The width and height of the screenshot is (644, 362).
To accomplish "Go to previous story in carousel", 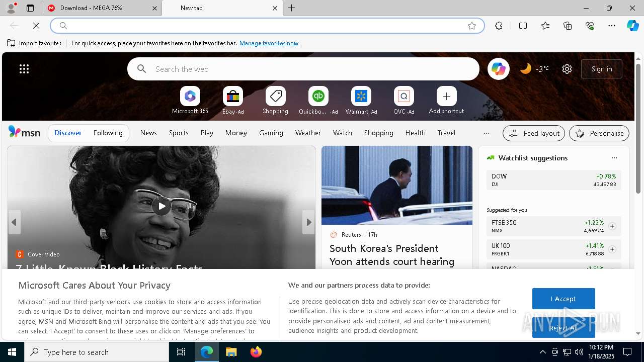I will (14, 222).
